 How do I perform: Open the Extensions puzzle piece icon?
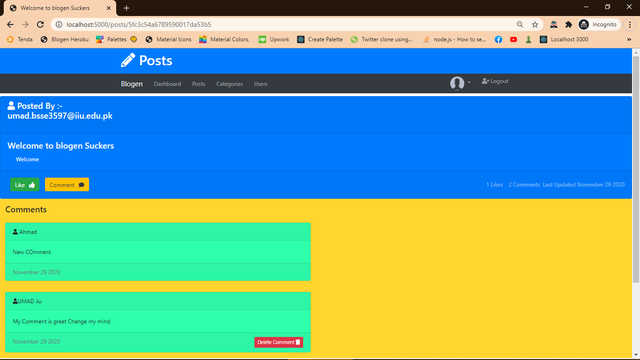568,24
